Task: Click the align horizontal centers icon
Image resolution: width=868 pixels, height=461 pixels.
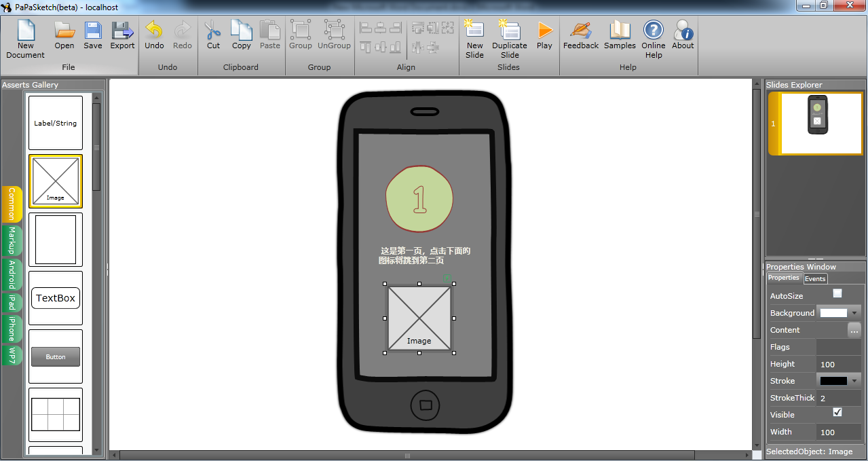Action: [380, 28]
